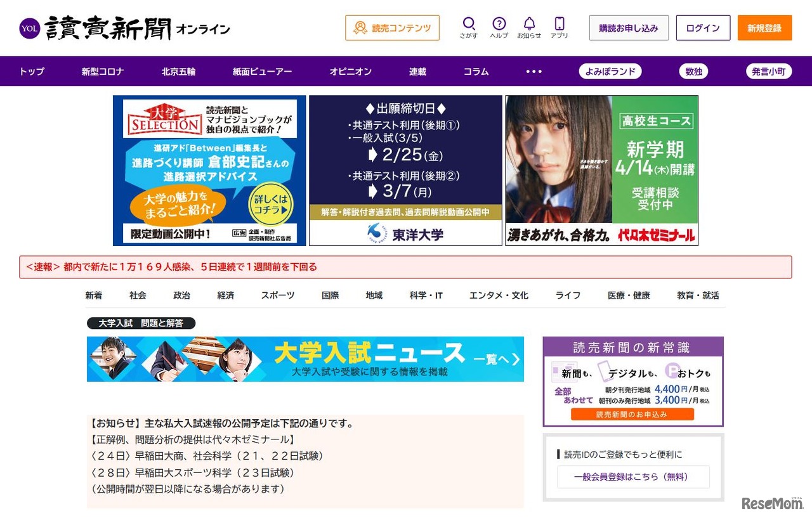Screen dimensions: 812x518
Task: Open the 速報 breaking news link
Action: point(173,267)
